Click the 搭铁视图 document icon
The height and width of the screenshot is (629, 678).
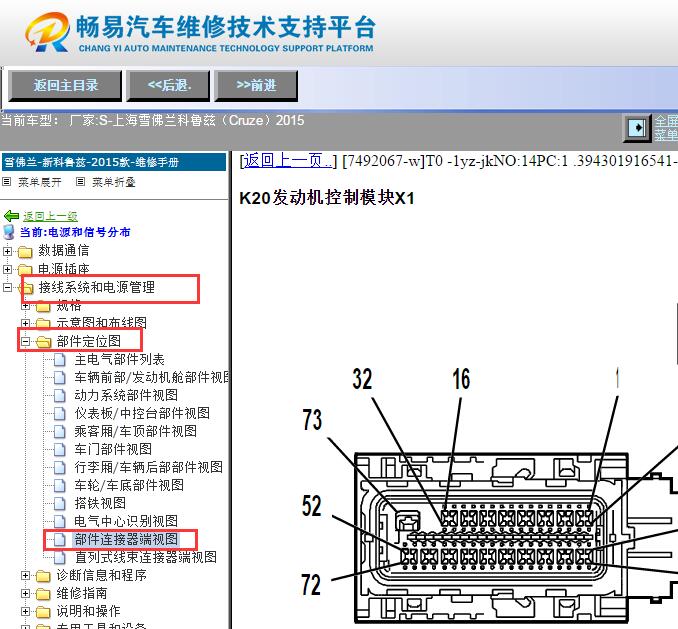point(60,503)
